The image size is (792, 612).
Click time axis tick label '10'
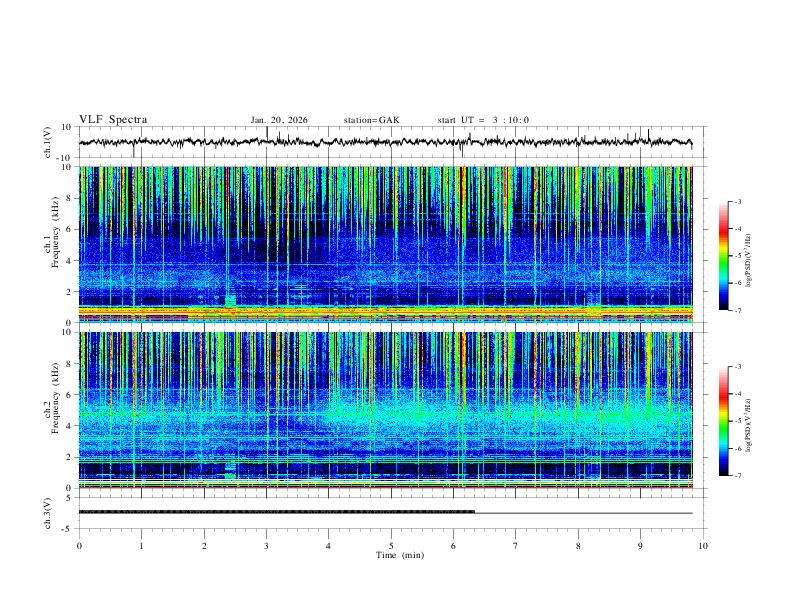(703, 546)
